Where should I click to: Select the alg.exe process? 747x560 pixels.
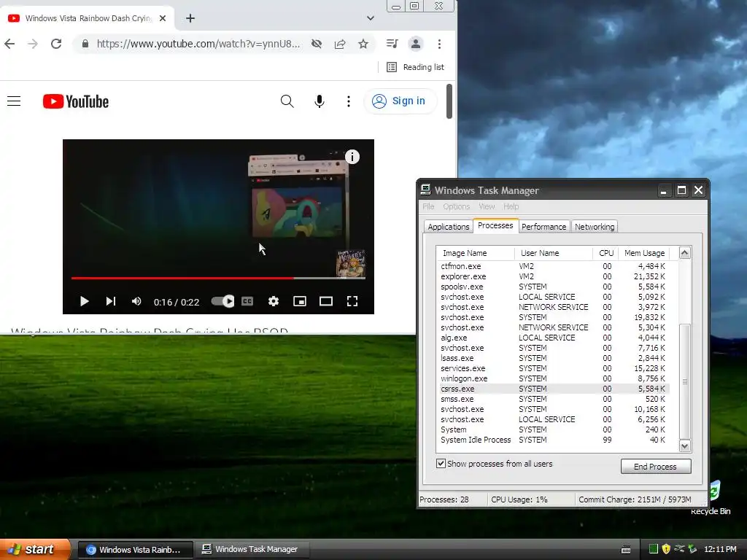pyautogui.click(x=554, y=338)
